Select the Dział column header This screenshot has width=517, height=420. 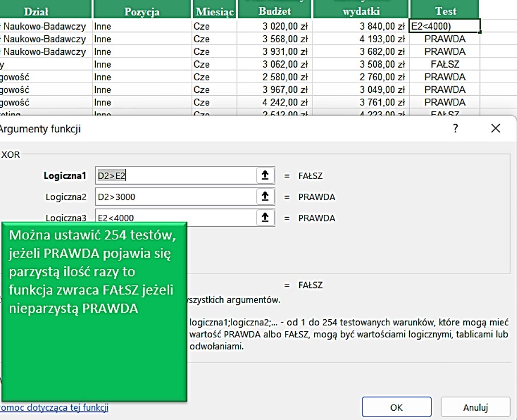tap(46, 10)
